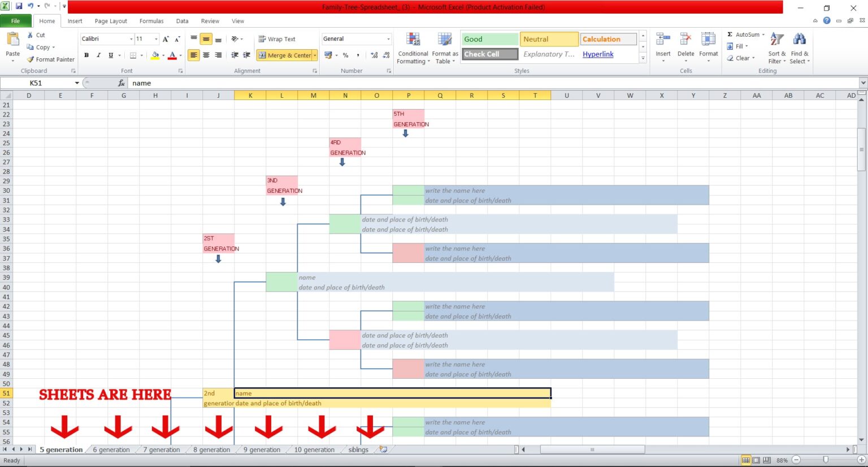
Task: Apply the Hyperlink cell style
Action: pyautogui.click(x=598, y=54)
